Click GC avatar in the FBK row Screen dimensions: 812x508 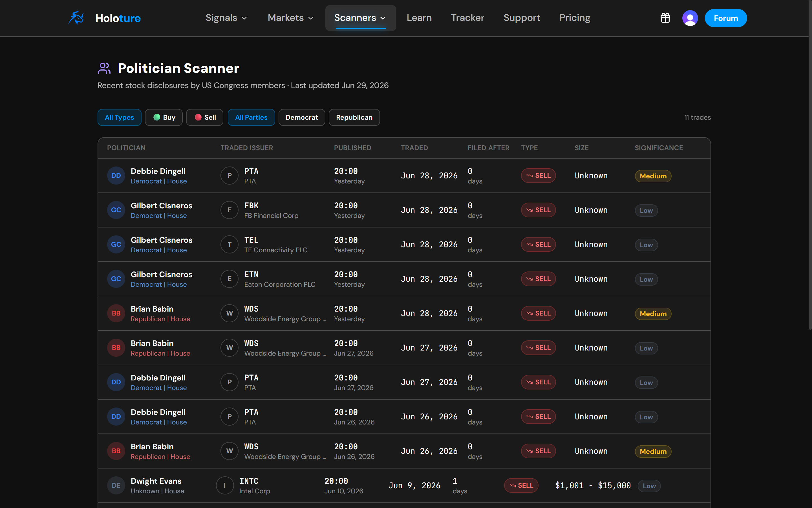pos(116,210)
